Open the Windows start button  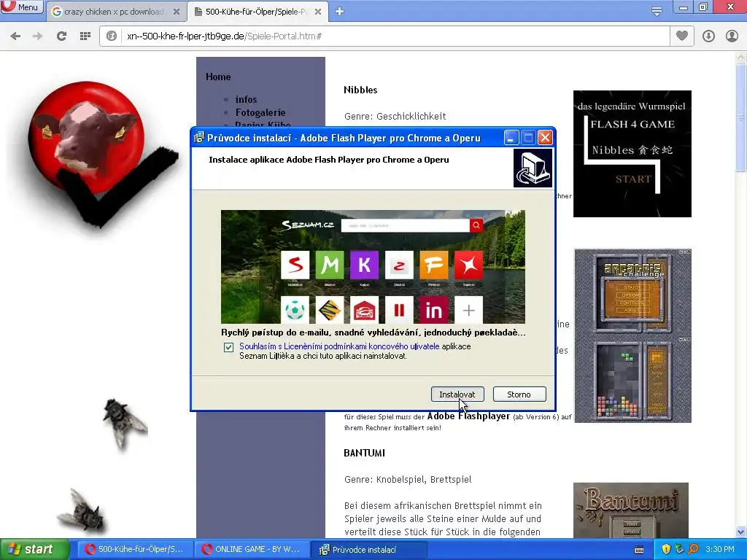(34, 550)
